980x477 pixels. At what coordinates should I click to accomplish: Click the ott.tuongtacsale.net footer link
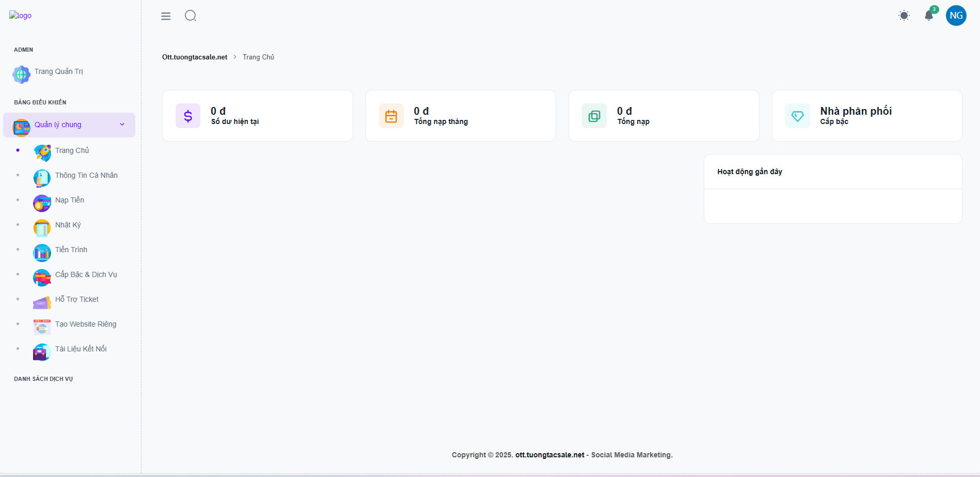point(549,455)
